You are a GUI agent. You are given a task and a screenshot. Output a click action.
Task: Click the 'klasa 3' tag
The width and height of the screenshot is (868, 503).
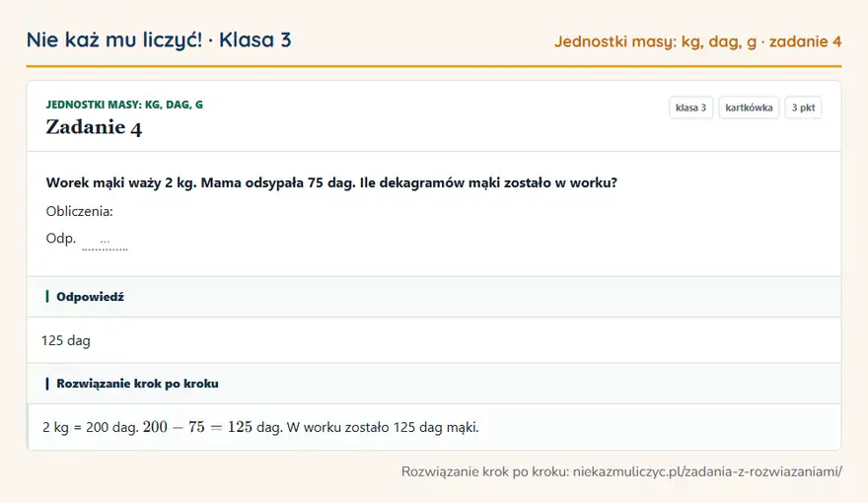[x=690, y=108]
